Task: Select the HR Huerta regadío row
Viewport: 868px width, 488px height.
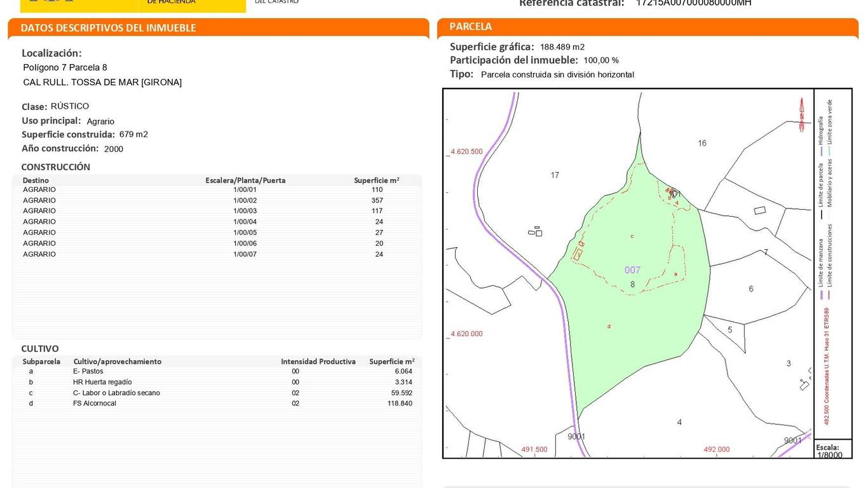Action: [216, 382]
